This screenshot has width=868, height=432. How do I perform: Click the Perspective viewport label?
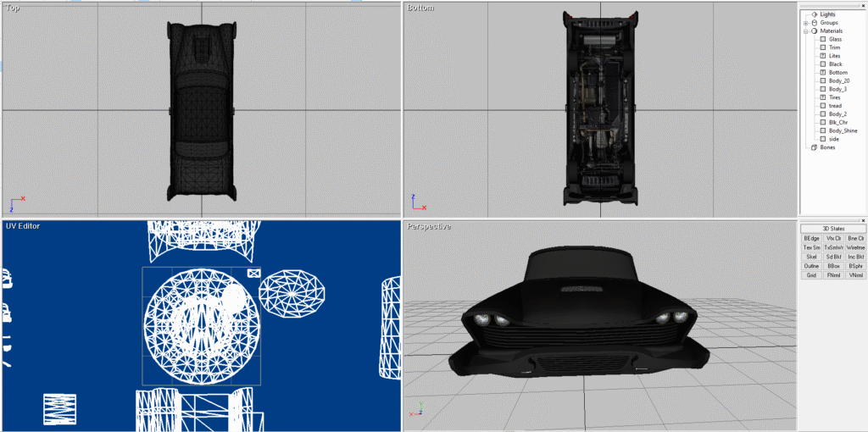[429, 226]
